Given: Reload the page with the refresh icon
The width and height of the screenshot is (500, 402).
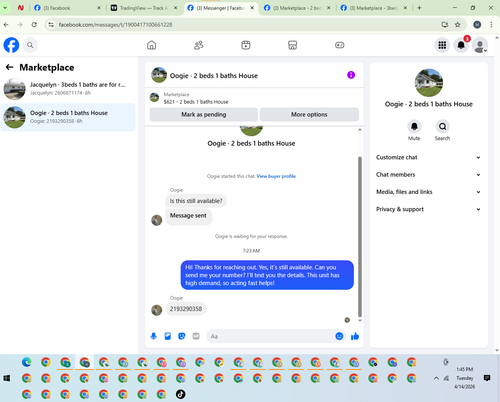Looking at the screenshot, I should [34, 25].
